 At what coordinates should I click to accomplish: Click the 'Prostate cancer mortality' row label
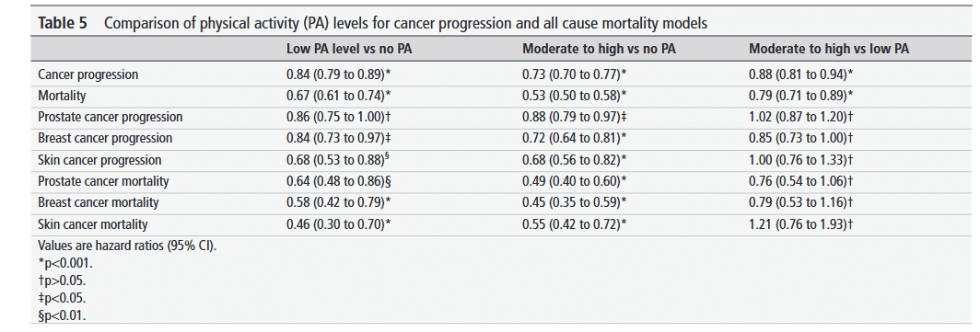(103, 181)
